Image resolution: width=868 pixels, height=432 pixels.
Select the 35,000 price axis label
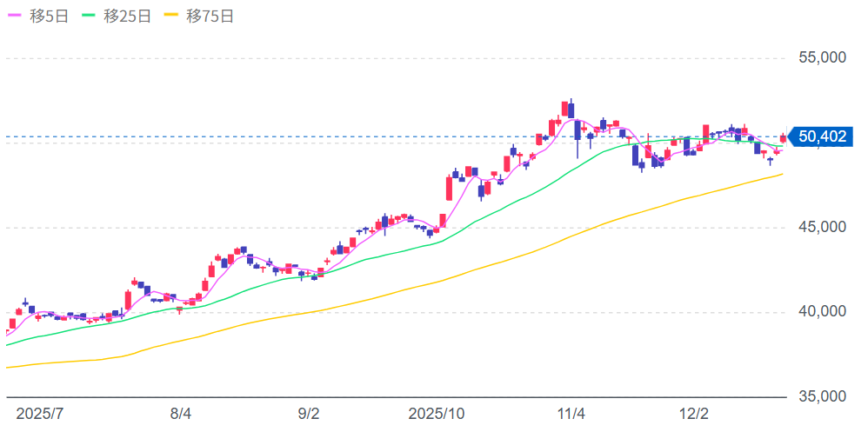pyautogui.click(x=822, y=396)
